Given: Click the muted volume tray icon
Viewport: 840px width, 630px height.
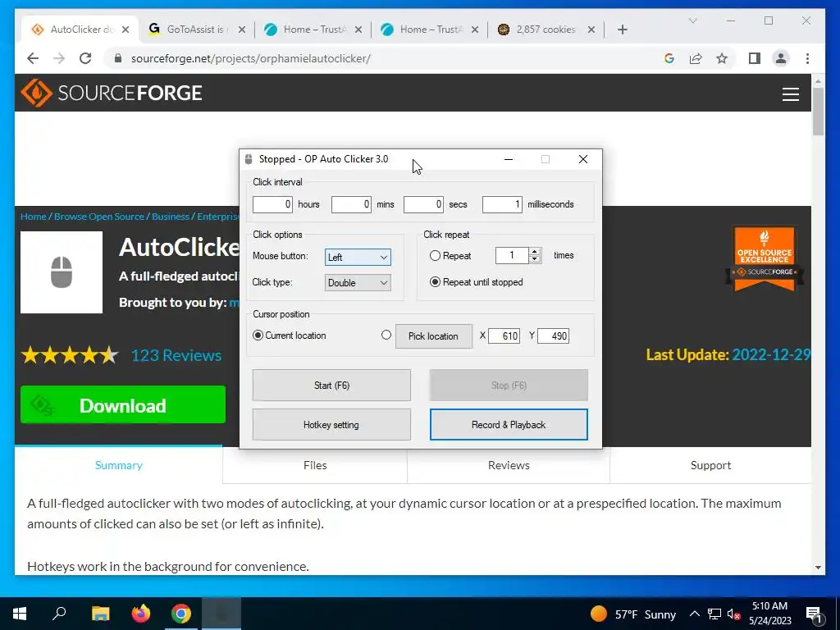Looking at the screenshot, I should (x=733, y=614).
